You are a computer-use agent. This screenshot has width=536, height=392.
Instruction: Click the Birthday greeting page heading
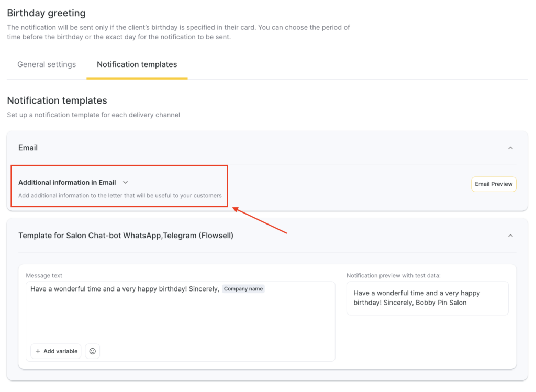[46, 13]
